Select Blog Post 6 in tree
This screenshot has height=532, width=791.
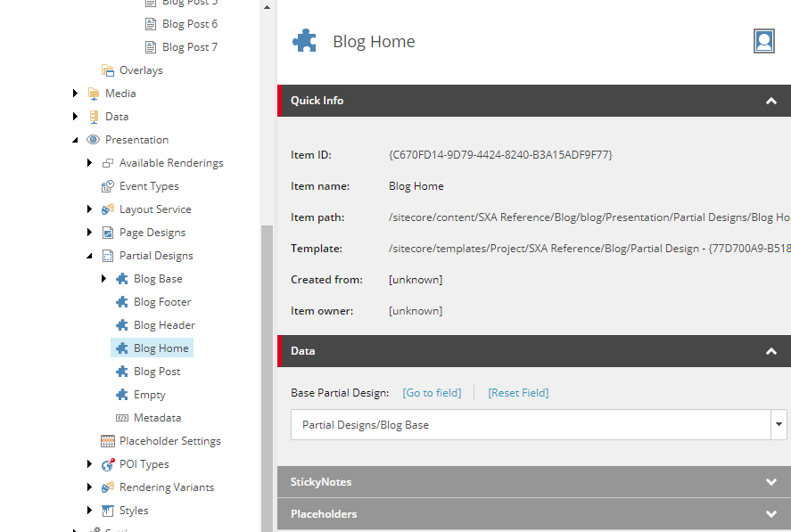pyautogui.click(x=190, y=24)
